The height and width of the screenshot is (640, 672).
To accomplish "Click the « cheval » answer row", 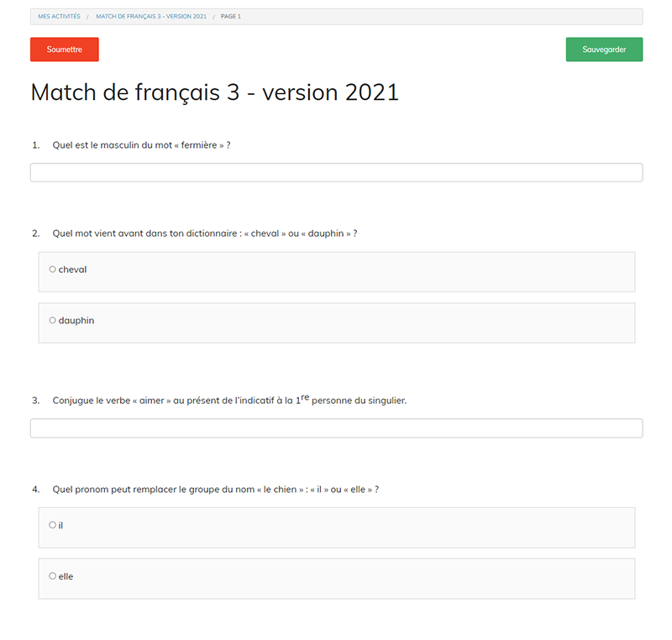I will pyautogui.click(x=336, y=271).
